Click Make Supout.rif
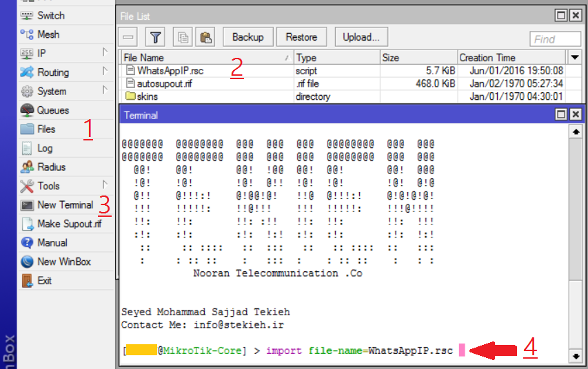The image size is (588, 369). (65, 224)
